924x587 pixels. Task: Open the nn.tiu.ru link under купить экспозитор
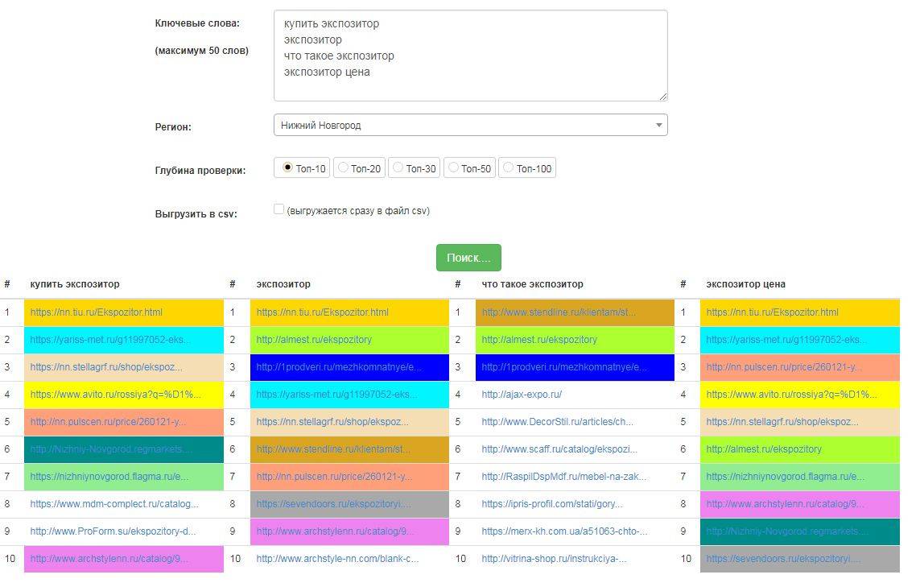click(x=97, y=312)
